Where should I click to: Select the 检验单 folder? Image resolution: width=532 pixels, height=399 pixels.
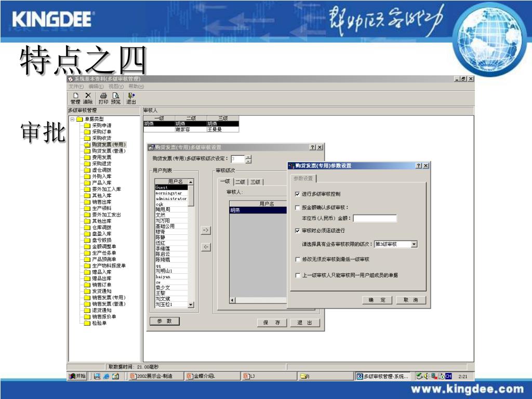(96, 323)
